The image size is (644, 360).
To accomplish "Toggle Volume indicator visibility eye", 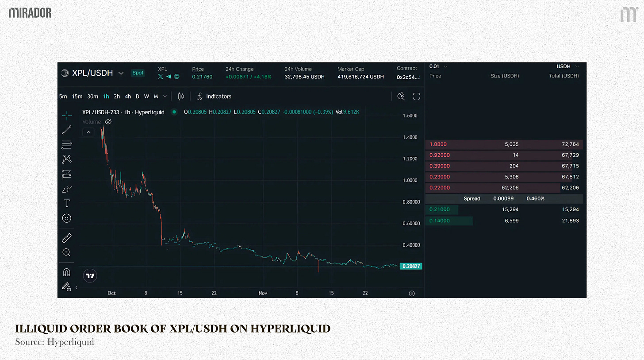I will point(108,122).
